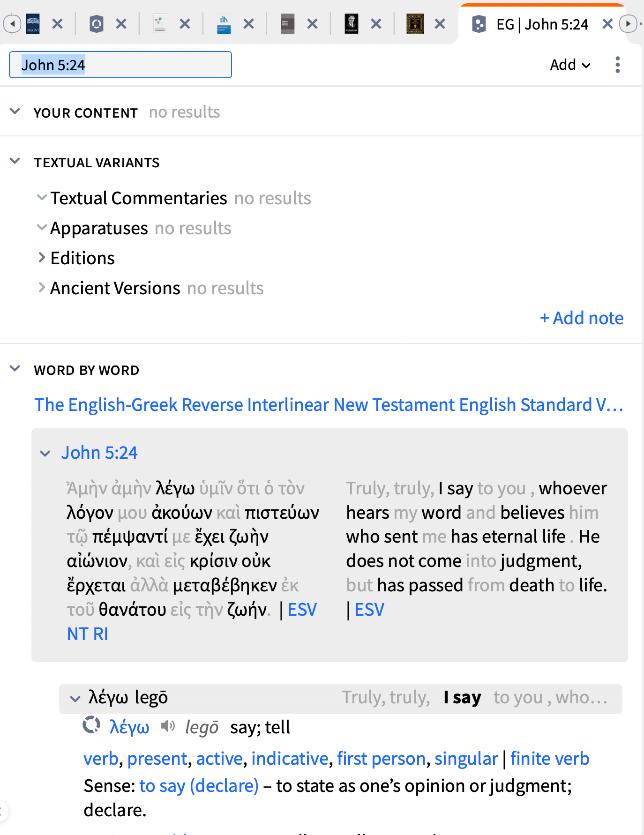Viewport: 644px width, 835px height.
Task: Open the English-Greek Reverse Interlinear link
Action: [329, 405]
